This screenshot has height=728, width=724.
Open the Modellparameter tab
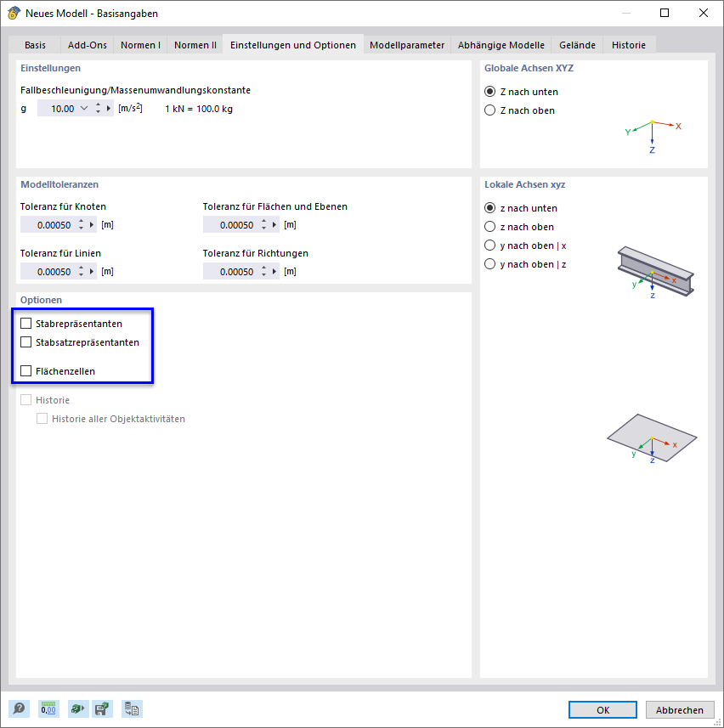click(407, 45)
